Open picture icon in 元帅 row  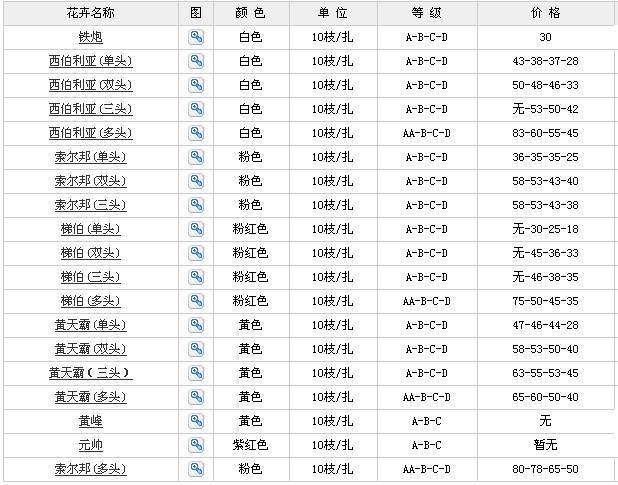point(196,445)
